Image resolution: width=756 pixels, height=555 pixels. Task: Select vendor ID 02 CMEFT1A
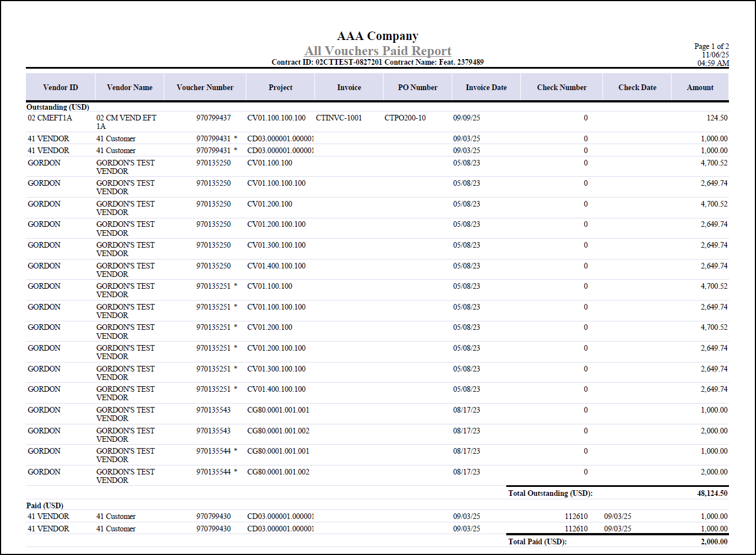(50, 118)
